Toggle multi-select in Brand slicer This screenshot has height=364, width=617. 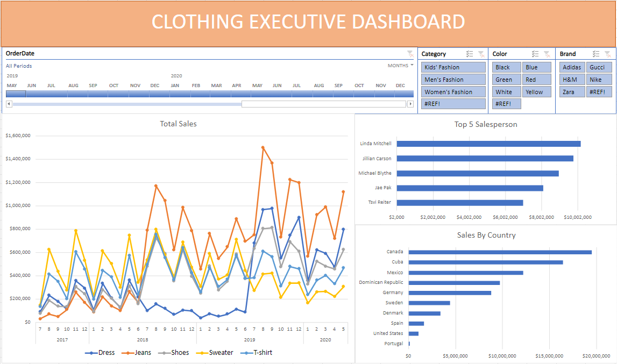(x=596, y=54)
